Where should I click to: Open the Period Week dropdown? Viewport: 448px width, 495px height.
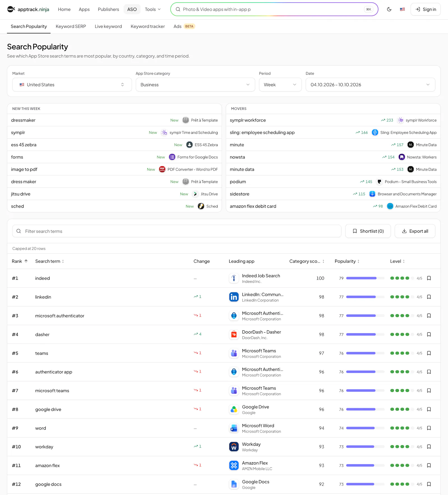click(280, 85)
